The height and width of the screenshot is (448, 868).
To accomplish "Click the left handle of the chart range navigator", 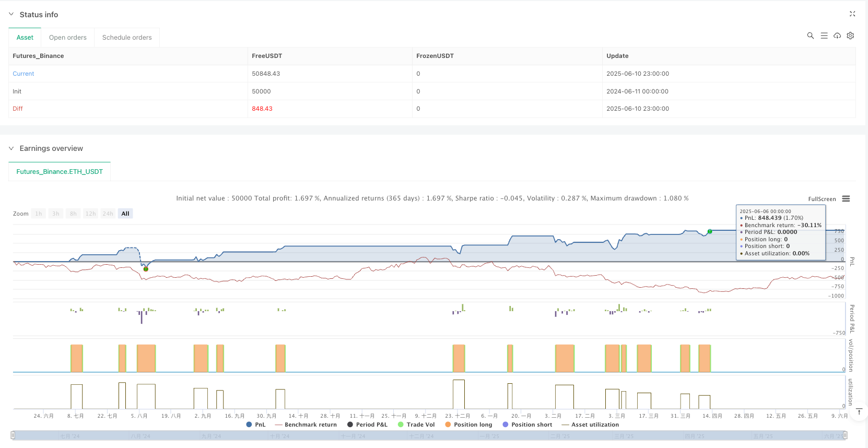I will (13, 435).
